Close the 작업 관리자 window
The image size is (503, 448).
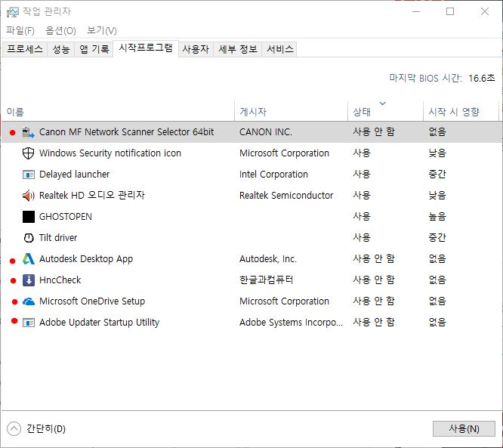(x=485, y=12)
